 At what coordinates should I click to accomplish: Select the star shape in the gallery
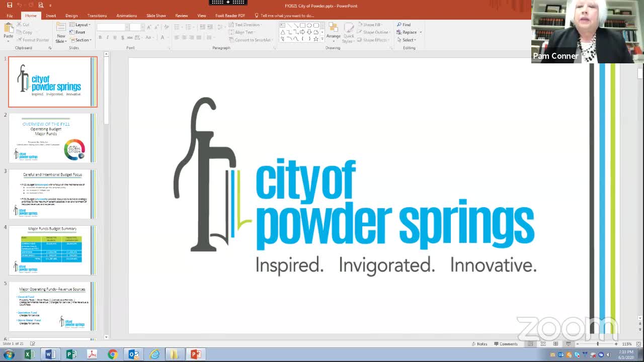315,39
